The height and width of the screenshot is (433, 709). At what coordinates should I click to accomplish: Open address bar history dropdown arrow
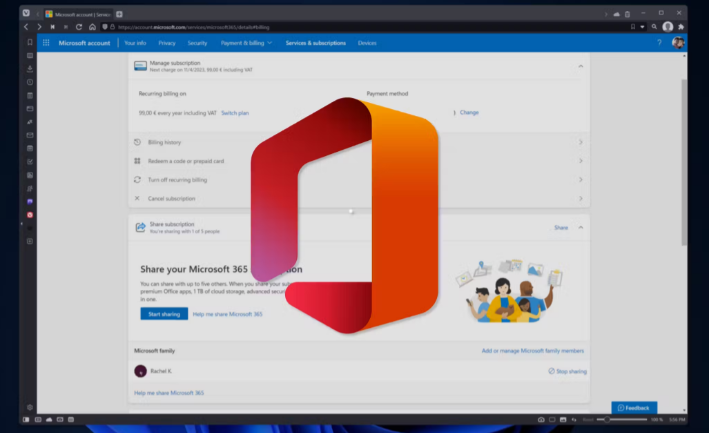pos(642,27)
